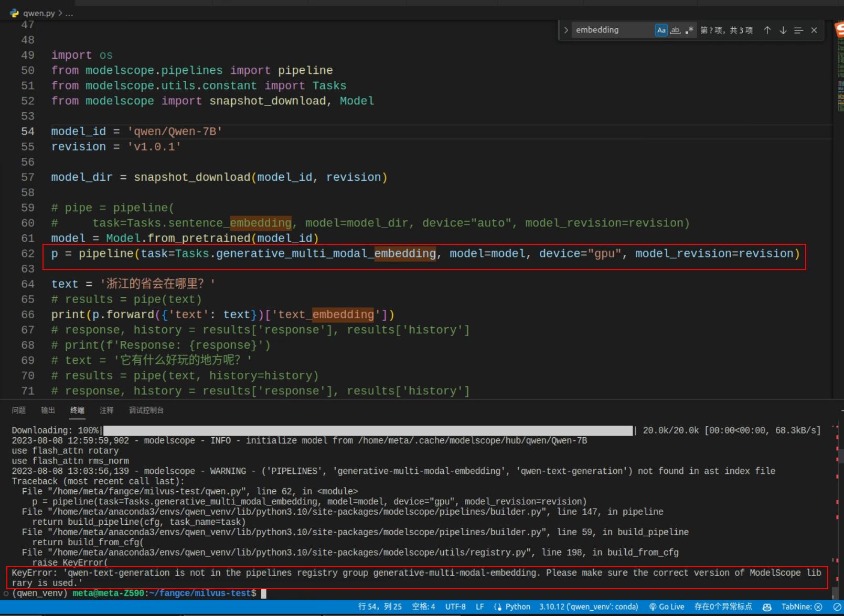The height and width of the screenshot is (616, 844).
Task: Go to next match arrow
Action: coord(783,30)
